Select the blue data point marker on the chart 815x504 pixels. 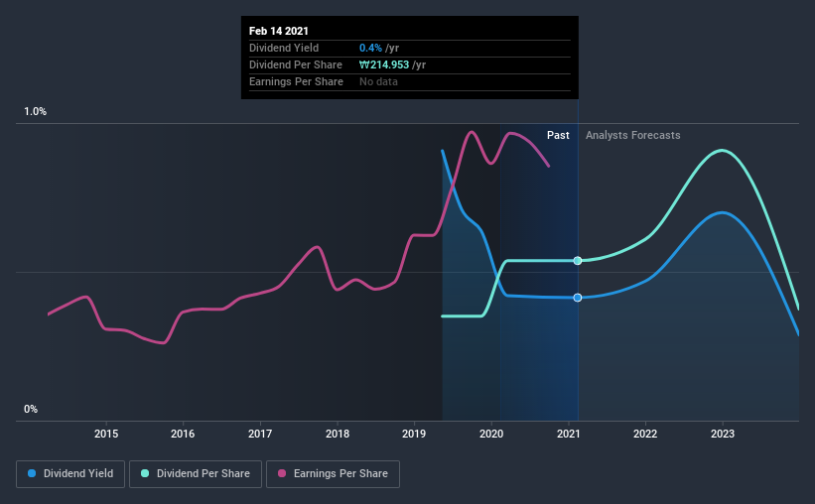tap(578, 298)
